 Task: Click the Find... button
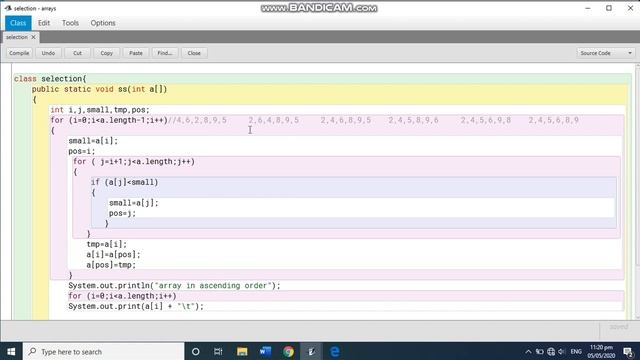point(165,53)
